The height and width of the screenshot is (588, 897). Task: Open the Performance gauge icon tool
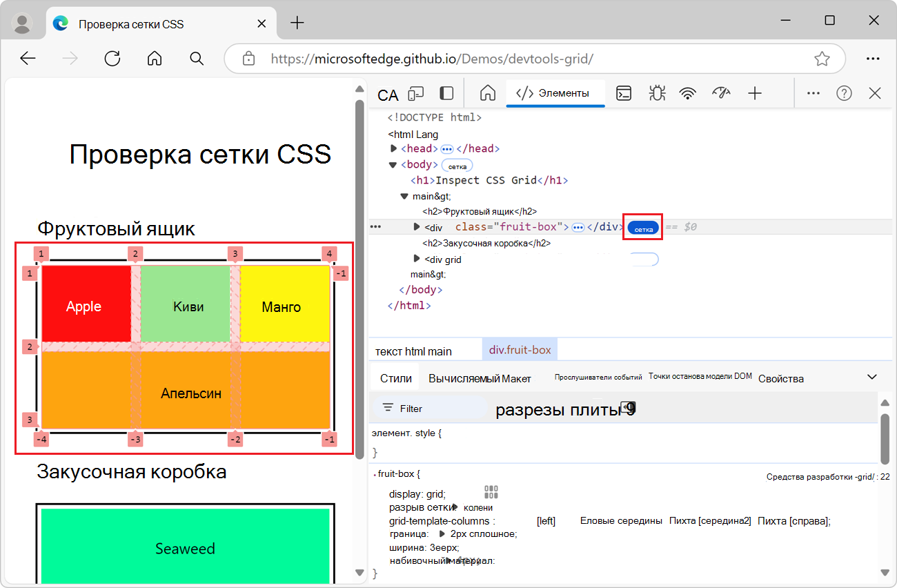pos(721,93)
